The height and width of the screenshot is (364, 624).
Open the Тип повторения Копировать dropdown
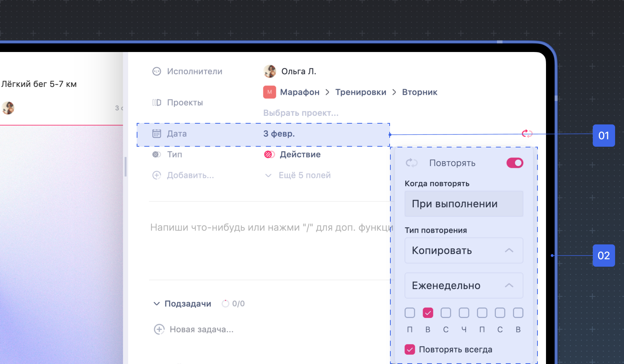(x=464, y=250)
